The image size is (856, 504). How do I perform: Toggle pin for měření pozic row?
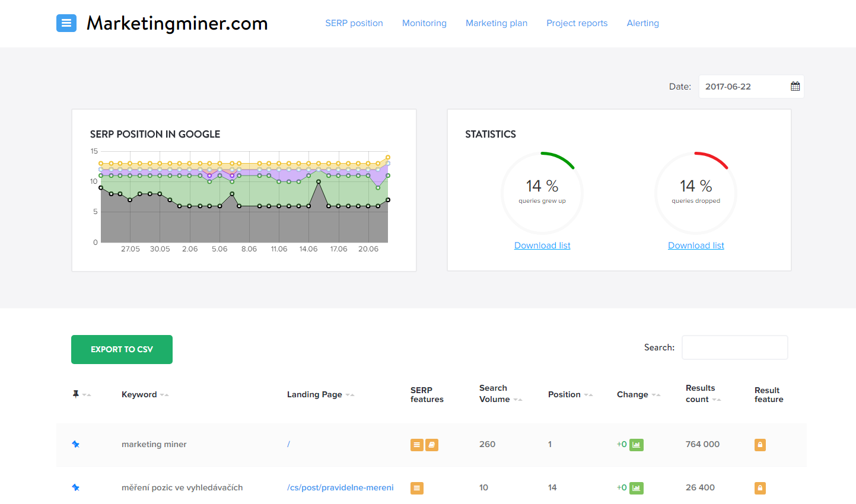(x=75, y=487)
